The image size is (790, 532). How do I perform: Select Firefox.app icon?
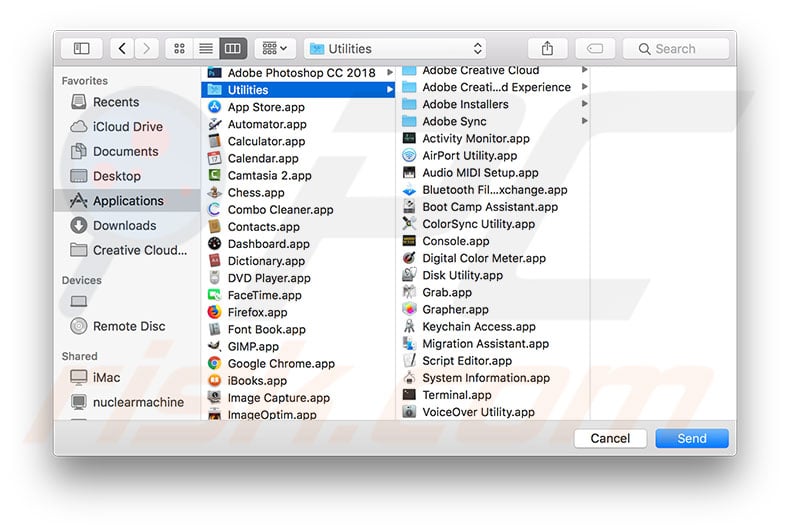pos(215,312)
